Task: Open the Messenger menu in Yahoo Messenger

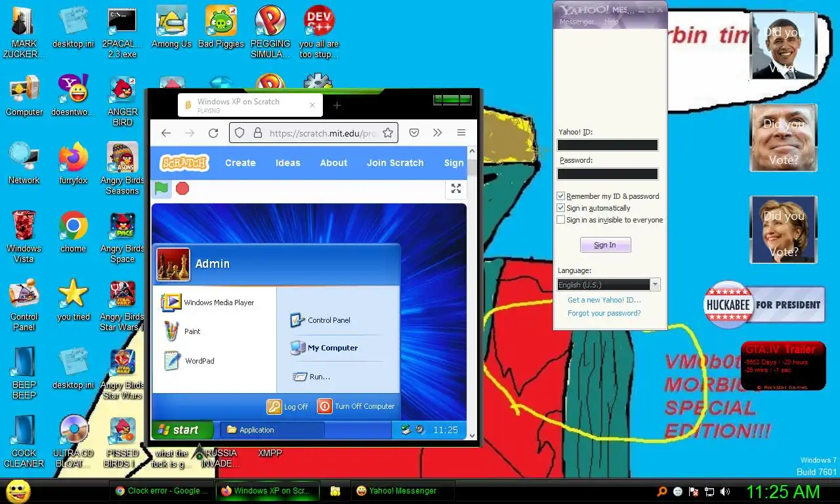Action: pos(576,22)
